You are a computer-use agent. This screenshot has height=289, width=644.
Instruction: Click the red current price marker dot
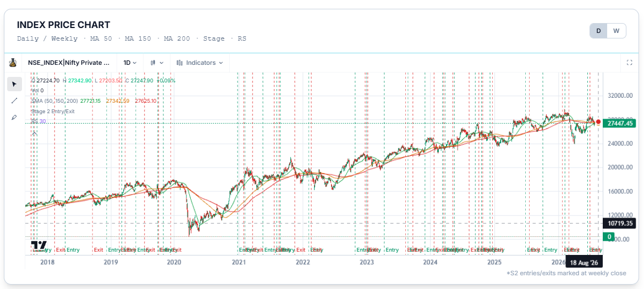coord(598,122)
